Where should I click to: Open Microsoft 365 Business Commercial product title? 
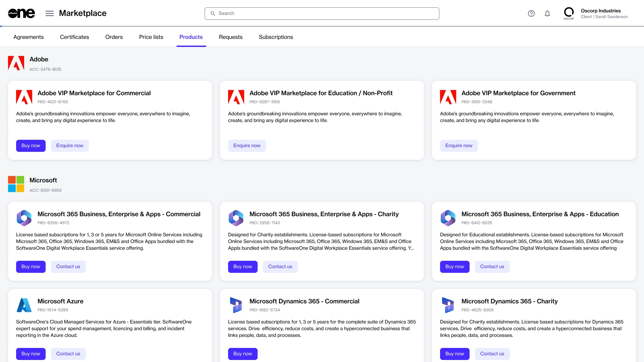[x=119, y=214]
